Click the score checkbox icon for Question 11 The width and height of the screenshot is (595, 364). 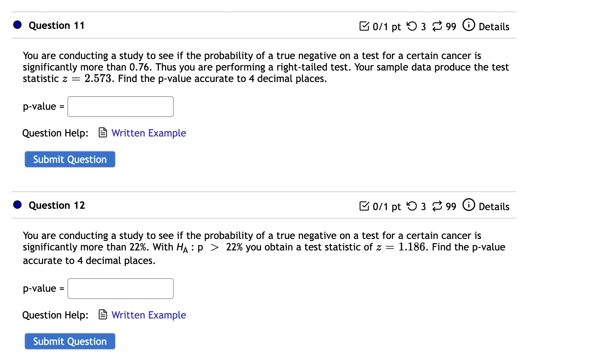(364, 26)
